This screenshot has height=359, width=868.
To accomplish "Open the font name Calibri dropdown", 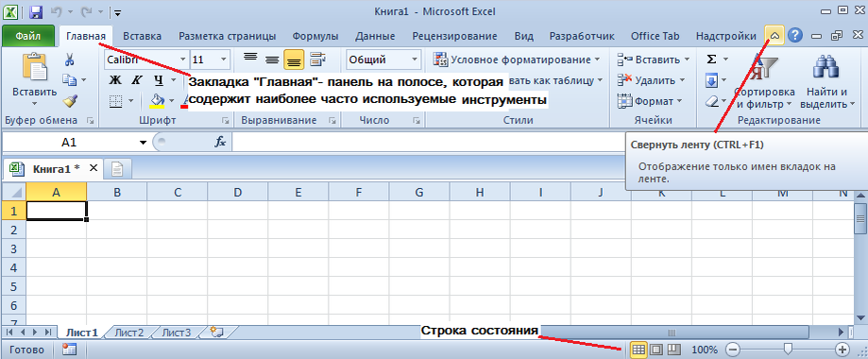I will [x=183, y=60].
